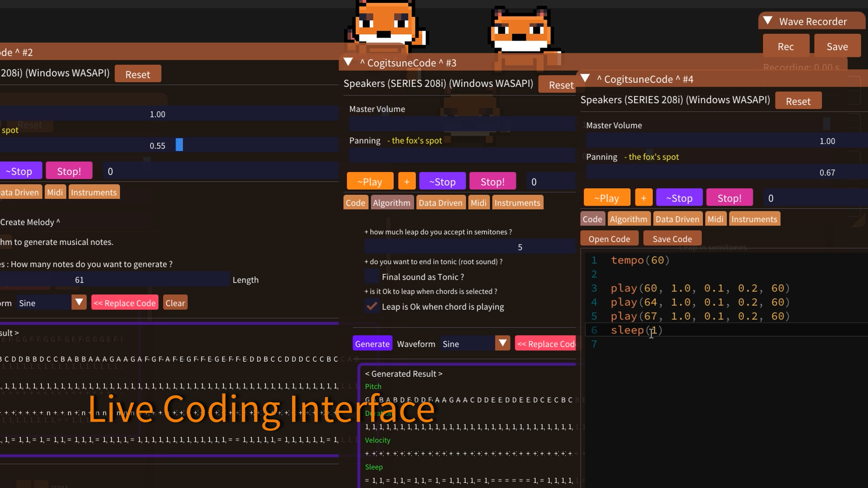Collapse the Wave Recorder panel

click(767, 20)
